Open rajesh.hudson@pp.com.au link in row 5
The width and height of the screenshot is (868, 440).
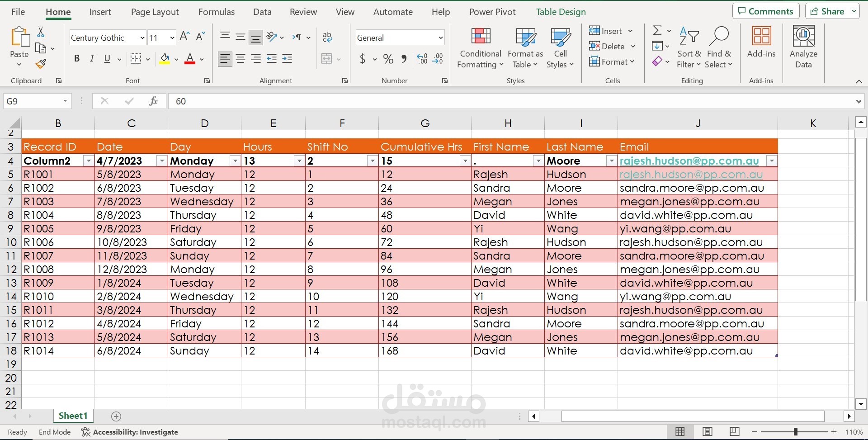pyautogui.click(x=691, y=175)
